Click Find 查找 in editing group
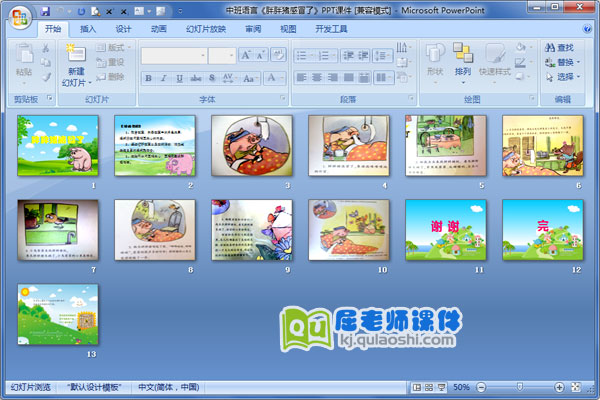 point(560,47)
